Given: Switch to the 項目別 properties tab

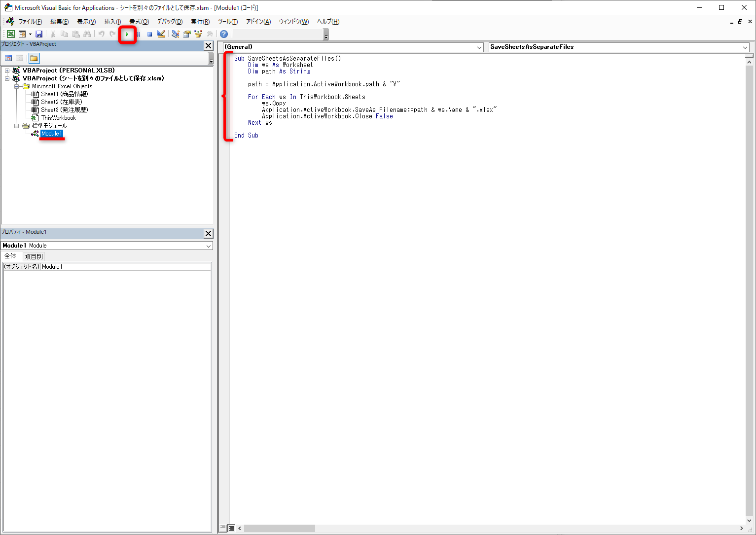Looking at the screenshot, I should [x=34, y=256].
